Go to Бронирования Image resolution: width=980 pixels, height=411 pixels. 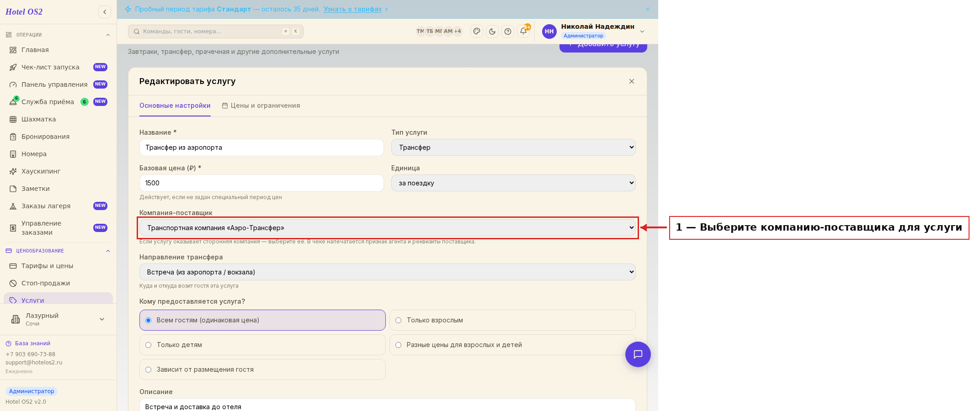click(58, 137)
